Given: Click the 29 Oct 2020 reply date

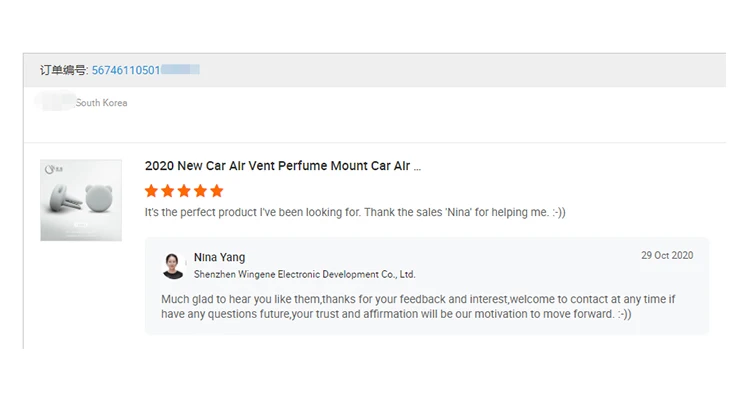Looking at the screenshot, I should pyautogui.click(x=667, y=256).
